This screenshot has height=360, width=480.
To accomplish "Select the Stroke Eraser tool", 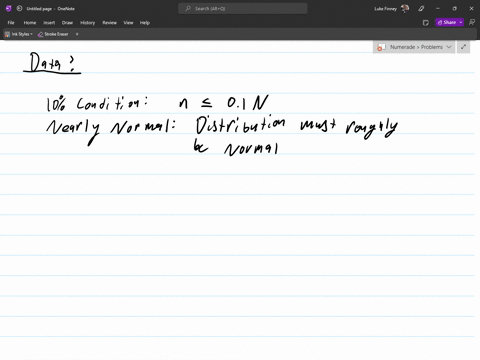I will (x=53, y=34).
